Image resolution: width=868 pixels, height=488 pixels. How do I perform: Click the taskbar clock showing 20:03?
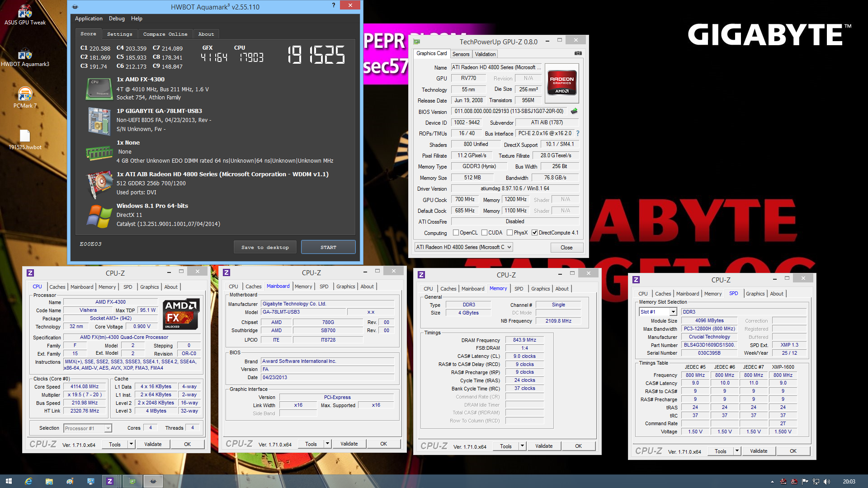point(849,482)
